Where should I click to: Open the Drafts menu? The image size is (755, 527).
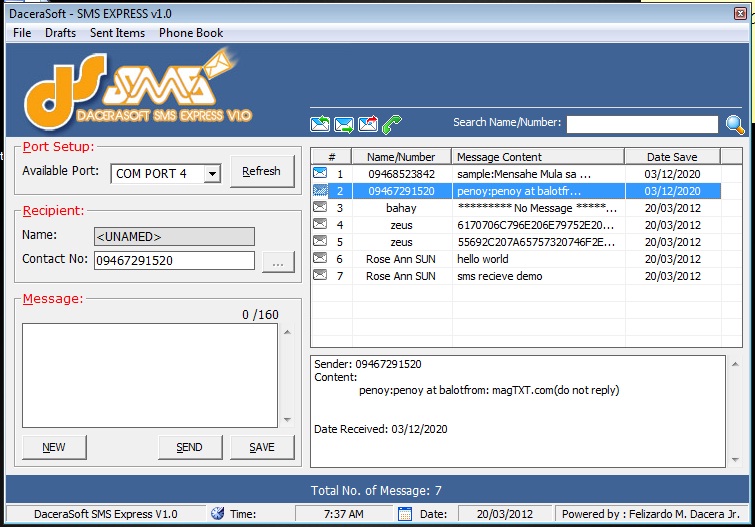(x=60, y=33)
